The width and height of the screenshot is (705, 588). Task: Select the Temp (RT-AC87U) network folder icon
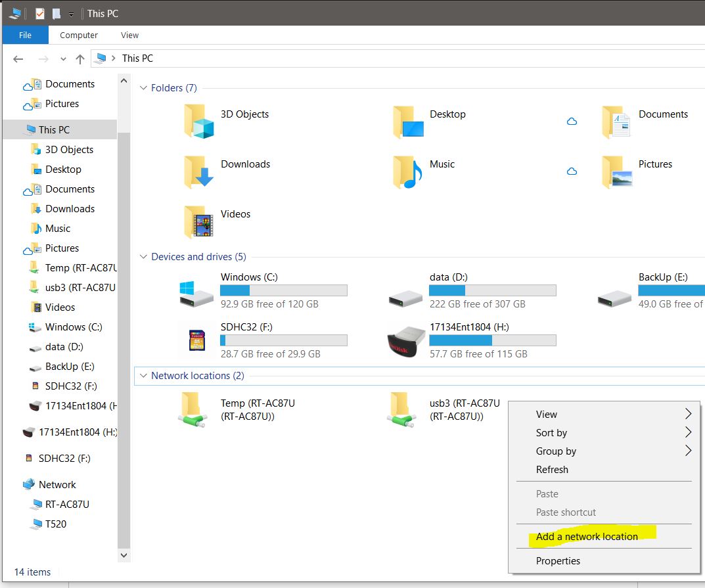193,409
